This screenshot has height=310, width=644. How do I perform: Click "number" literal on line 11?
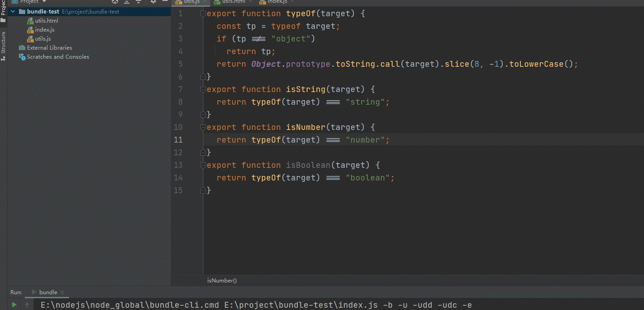365,140
